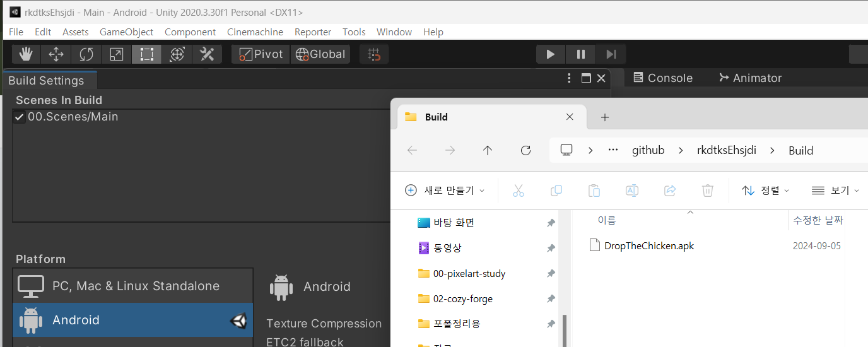
Task: Start Play mode
Action: click(551, 54)
